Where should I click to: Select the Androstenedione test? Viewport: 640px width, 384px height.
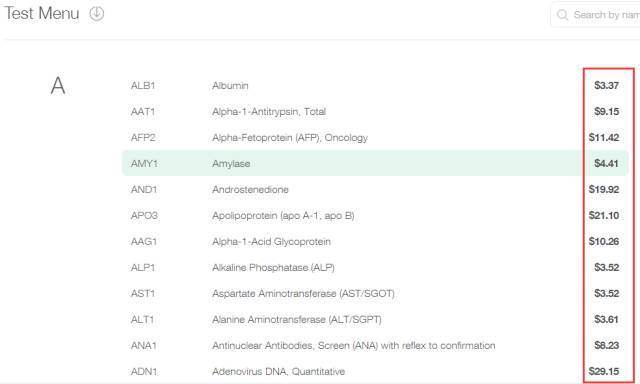coord(375,189)
